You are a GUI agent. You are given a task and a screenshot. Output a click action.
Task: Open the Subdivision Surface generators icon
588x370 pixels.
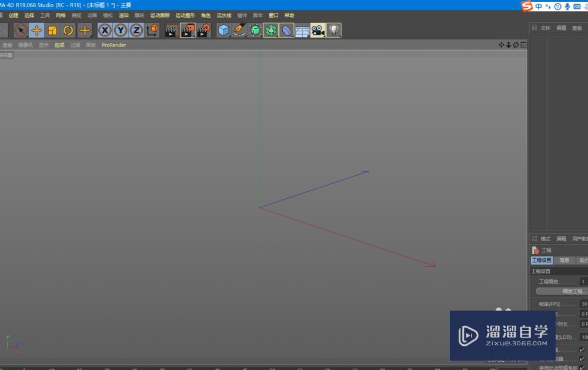[255, 31]
